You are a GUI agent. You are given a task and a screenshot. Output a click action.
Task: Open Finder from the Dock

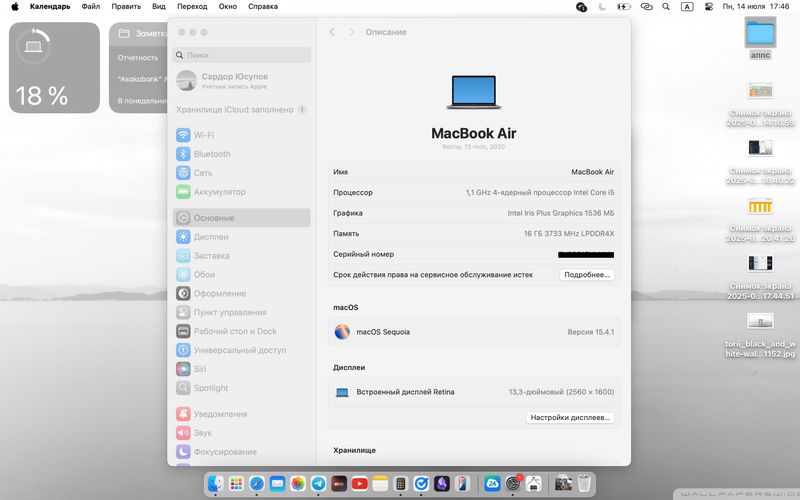[x=216, y=483]
